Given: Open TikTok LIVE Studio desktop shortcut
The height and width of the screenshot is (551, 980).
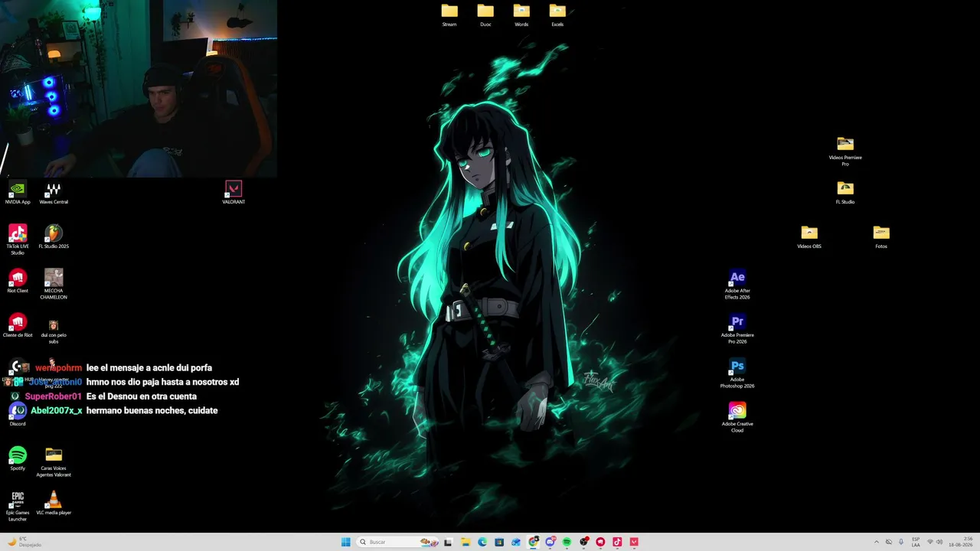Looking at the screenshot, I should [18, 240].
